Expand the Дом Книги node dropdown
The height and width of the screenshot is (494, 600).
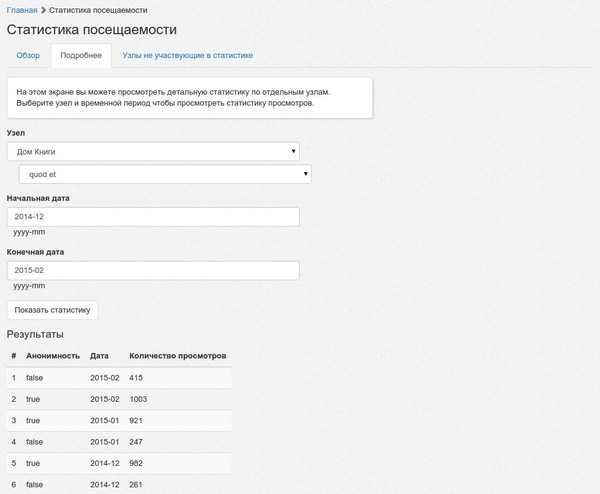click(x=153, y=151)
